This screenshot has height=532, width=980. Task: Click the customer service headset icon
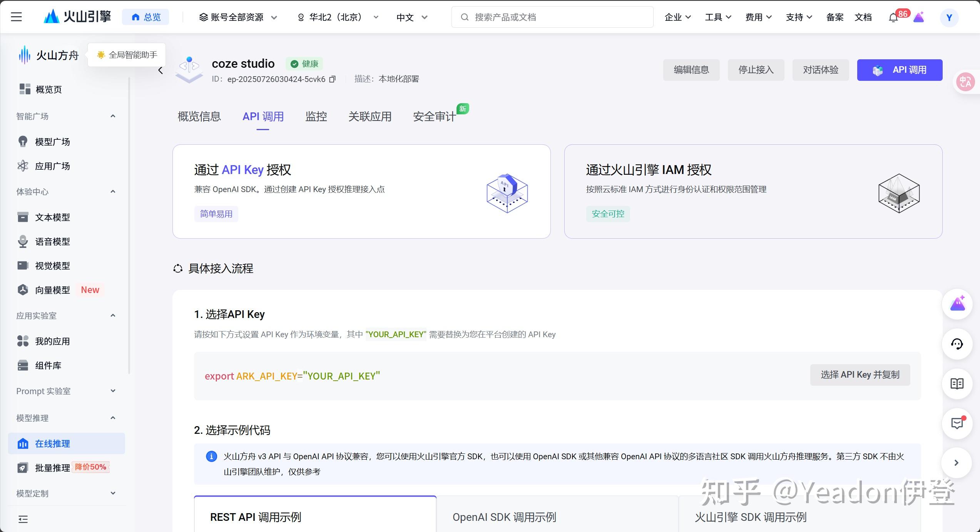tap(957, 344)
